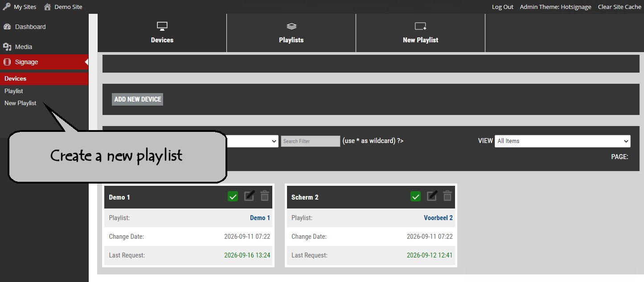Click the Demo Site admin bar label
The image size is (644, 282).
[x=69, y=7]
